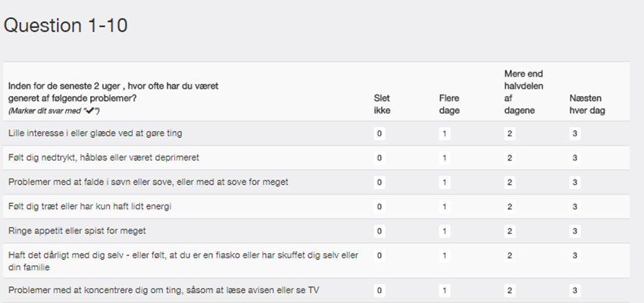644x303 pixels.
Task: Choose 3 for 'Haft det dårligt med dig selv'
Action: [575, 256]
